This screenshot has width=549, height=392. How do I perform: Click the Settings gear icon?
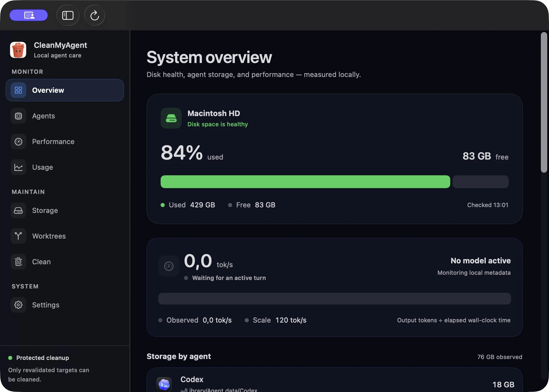pyautogui.click(x=18, y=305)
